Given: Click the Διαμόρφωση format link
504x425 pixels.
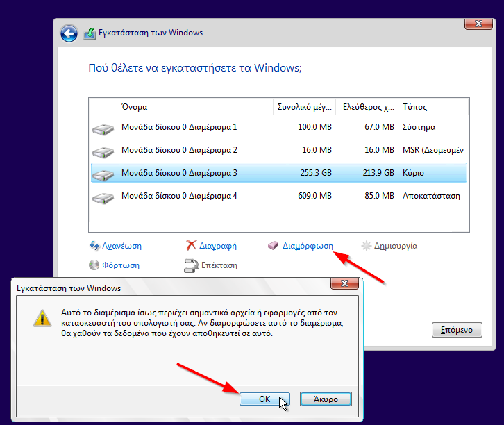Looking at the screenshot, I should click(x=308, y=246).
